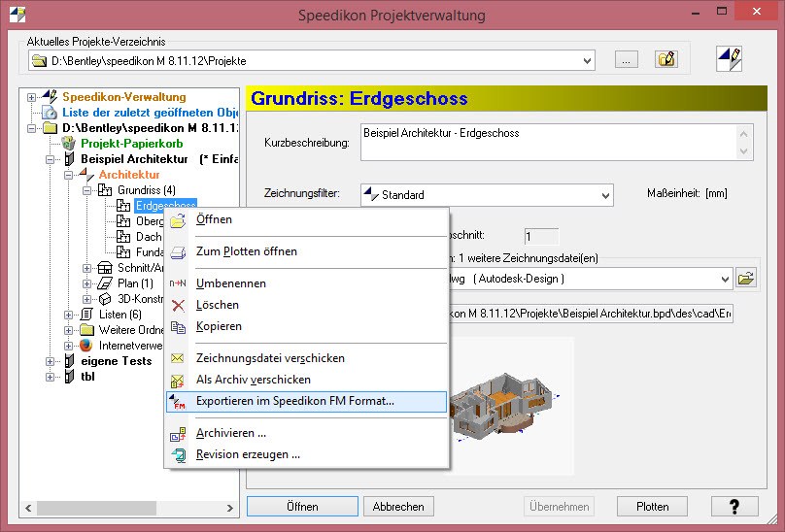Open the project directory path dropdown

[x=587, y=61]
